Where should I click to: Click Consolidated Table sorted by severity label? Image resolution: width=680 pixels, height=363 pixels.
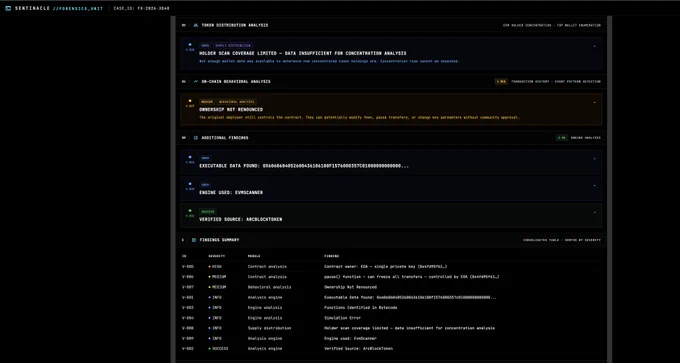coord(562,240)
